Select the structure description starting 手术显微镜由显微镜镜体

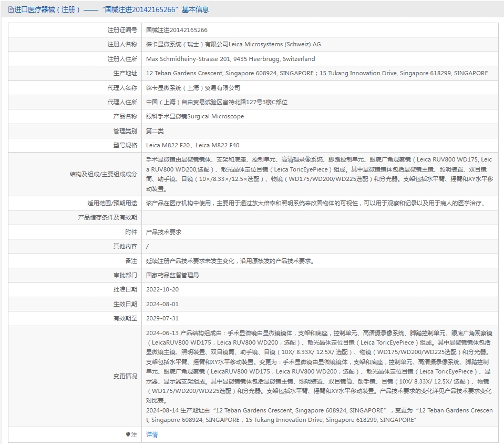pyautogui.click(x=320, y=174)
